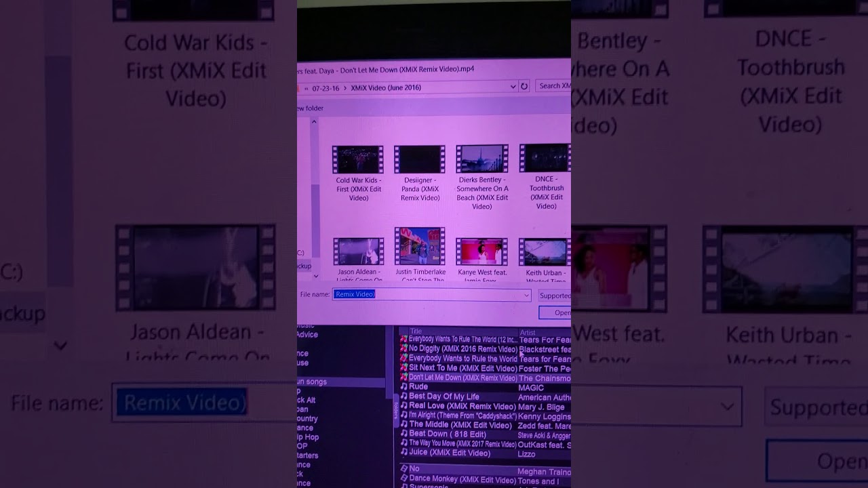Select the DNCE Toothbrush video file icon
The width and height of the screenshot is (868, 488).
coord(545,158)
